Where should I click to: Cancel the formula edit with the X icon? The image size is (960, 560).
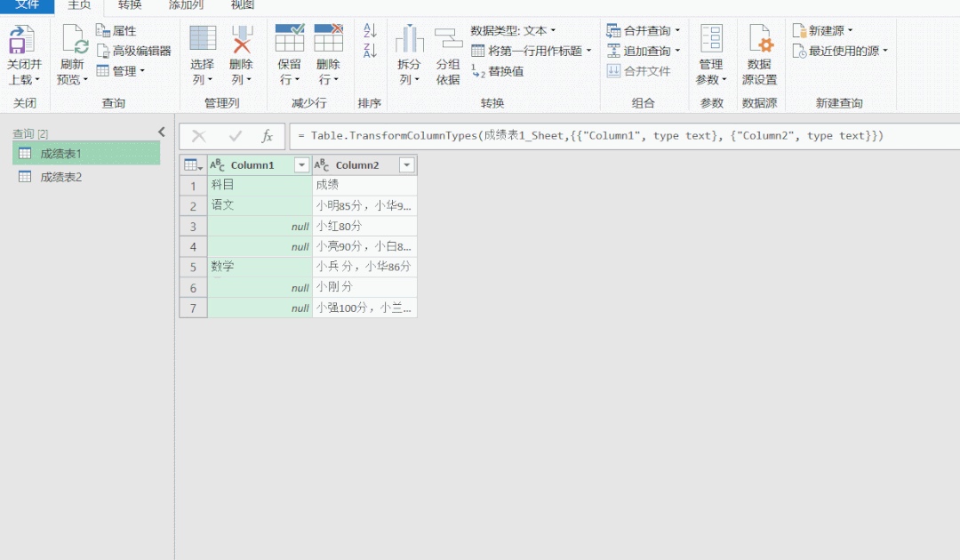pyautogui.click(x=199, y=136)
